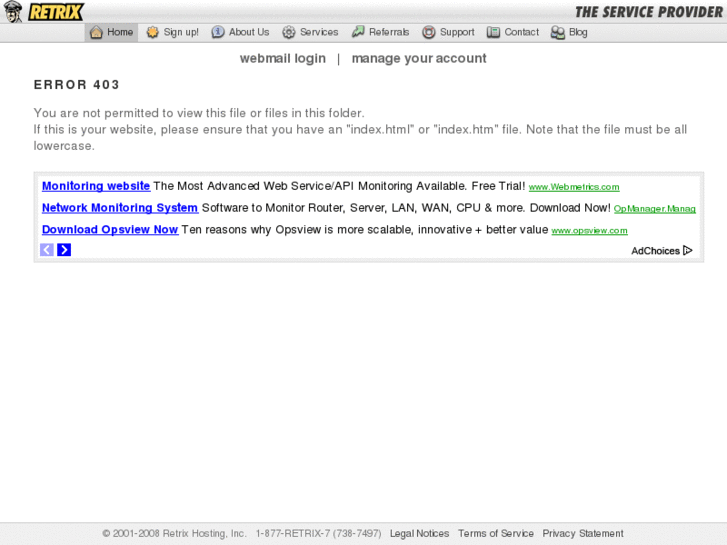Open the Home menu item
727x545 pixels.
(111, 32)
